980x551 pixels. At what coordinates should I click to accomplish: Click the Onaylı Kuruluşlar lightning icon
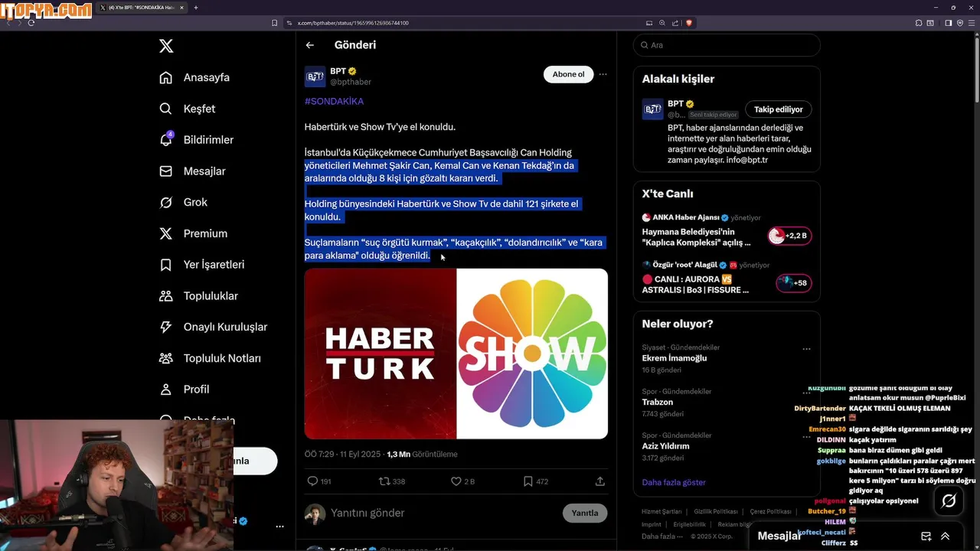click(x=165, y=327)
